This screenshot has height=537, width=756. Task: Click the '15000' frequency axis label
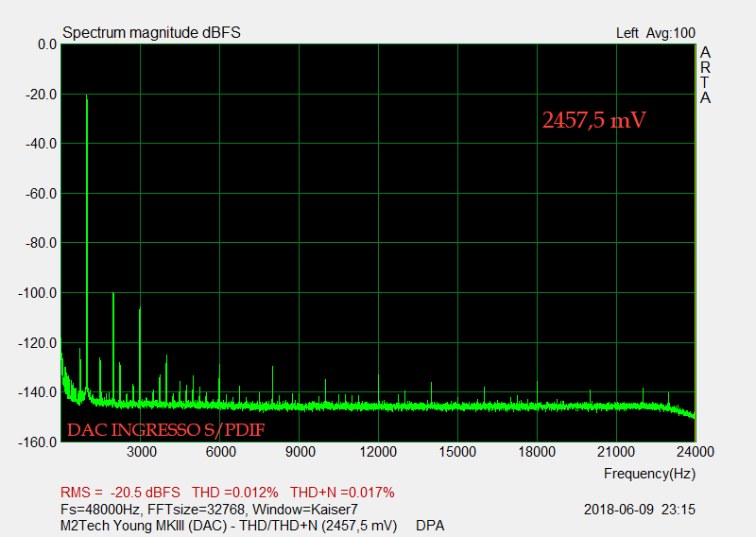tap(457, 452)
